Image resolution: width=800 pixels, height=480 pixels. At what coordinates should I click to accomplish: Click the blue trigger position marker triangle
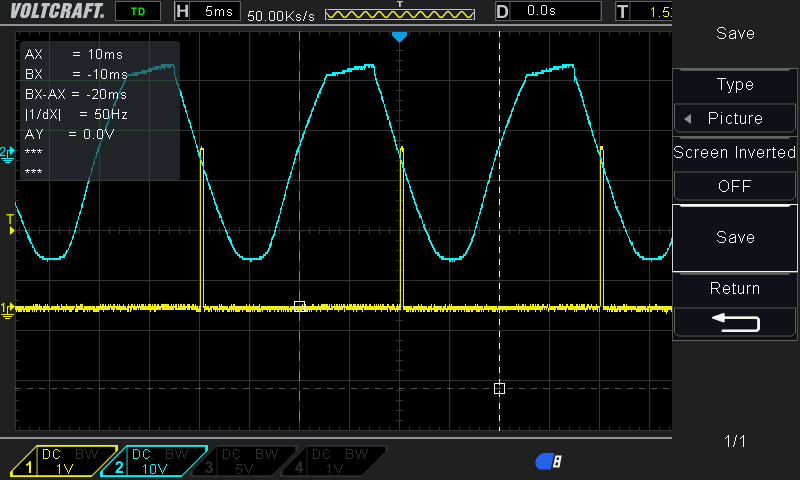pyautogui.click(x=399, y=37)
